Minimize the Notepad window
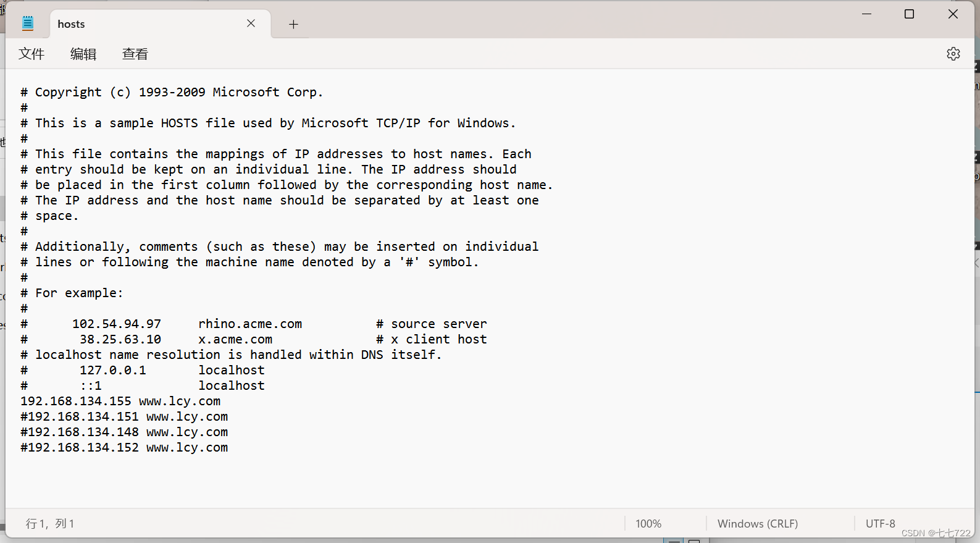Image resolution: width=980 pixels, height=543 pixels. tap(866, 14)
